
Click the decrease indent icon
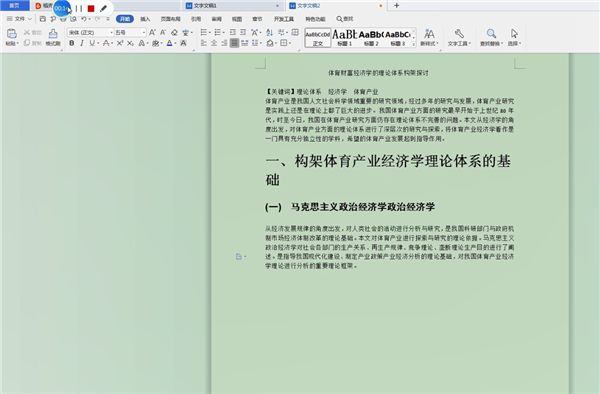click(x=232, y=33)
